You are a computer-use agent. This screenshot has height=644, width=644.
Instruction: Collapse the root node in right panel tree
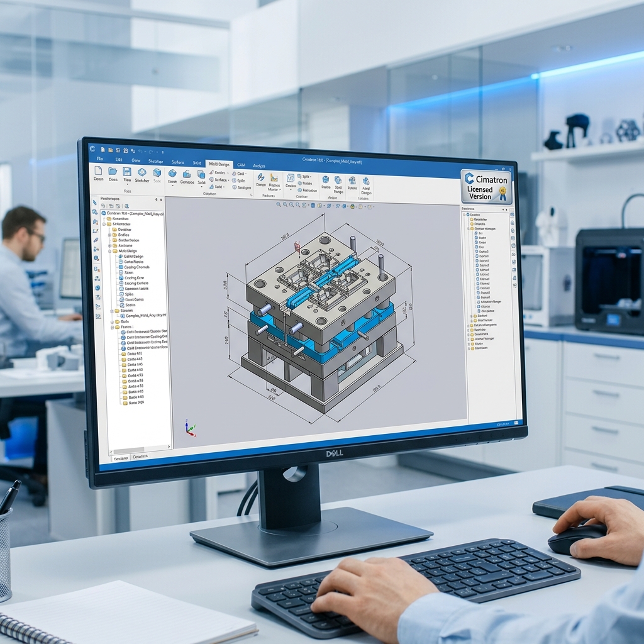pos(465,214)
